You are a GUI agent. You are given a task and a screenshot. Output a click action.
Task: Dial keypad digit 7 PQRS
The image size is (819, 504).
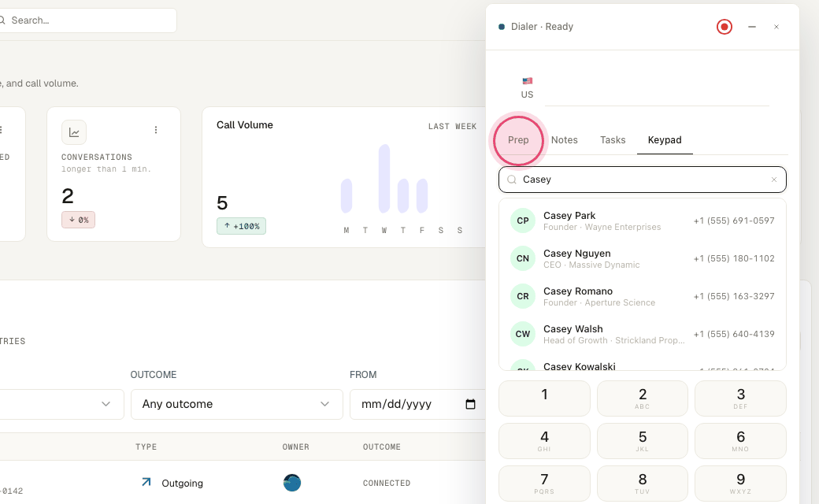[x=544, y=484]
